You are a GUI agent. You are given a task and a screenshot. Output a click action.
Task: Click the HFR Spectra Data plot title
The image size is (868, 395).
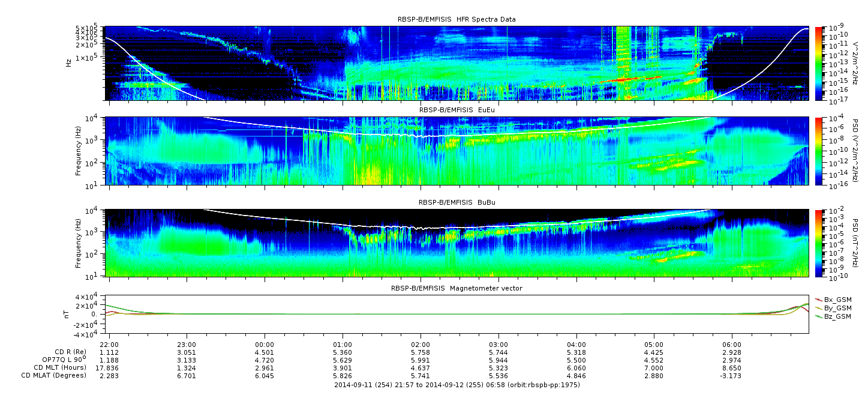456,19
